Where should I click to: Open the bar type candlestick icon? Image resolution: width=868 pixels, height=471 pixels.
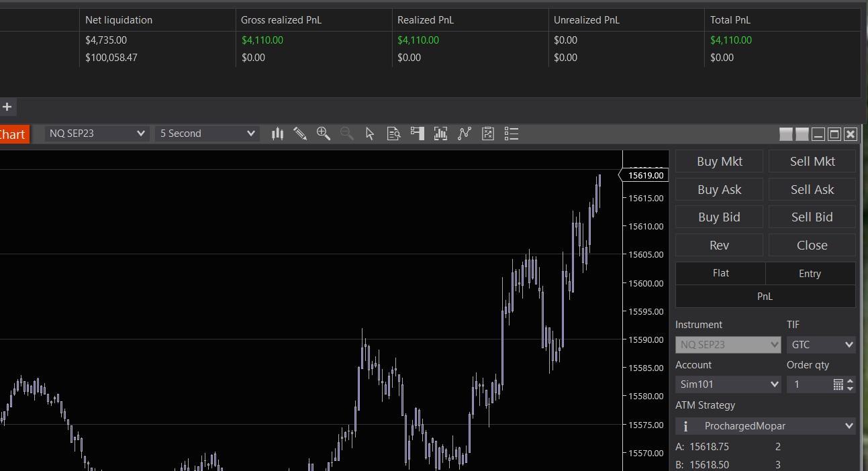pos(277,134)
